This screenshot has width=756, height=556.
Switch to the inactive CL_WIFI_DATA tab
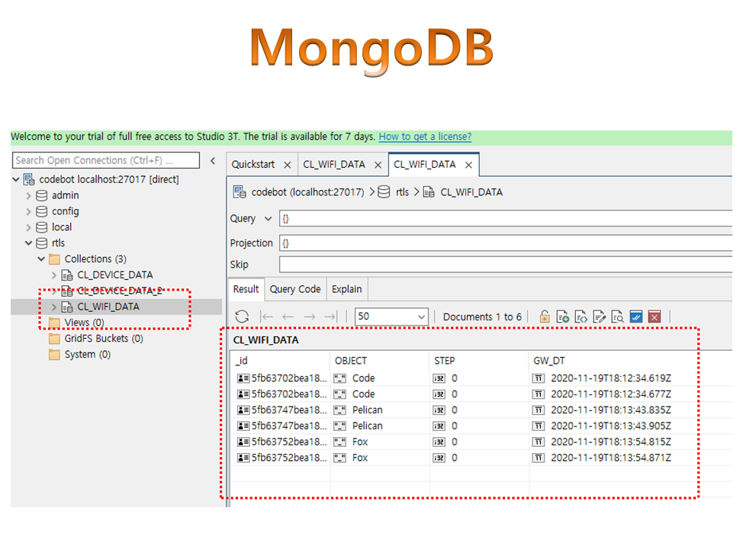coord(333,165)
